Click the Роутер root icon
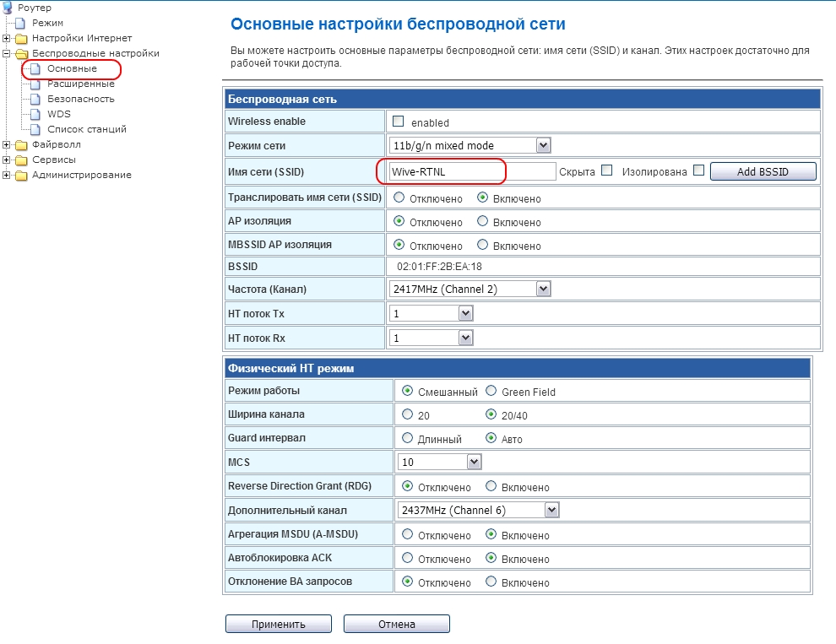 pos(8,7)
